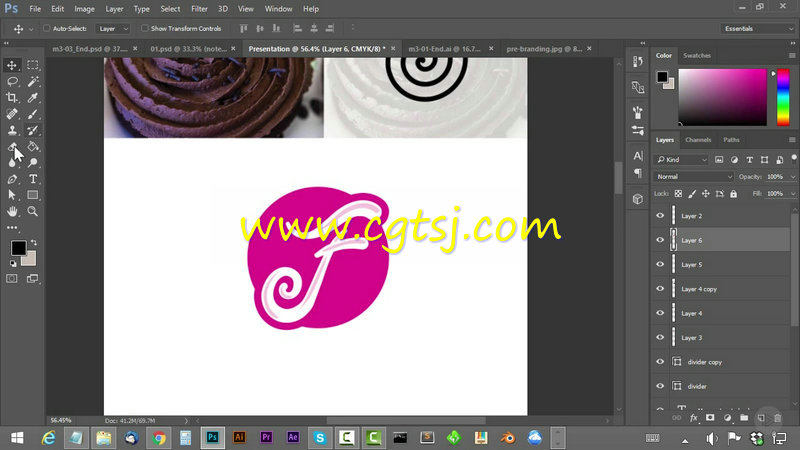Open the Image menu
The image size is (800, 450).
(84, 9)
